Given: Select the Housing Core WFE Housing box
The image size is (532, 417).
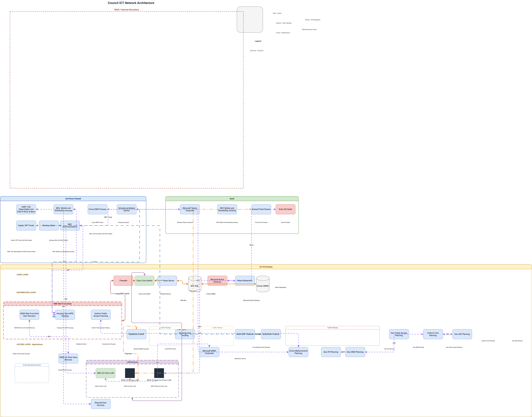Looking at the screenshot, I should [65, 315].
